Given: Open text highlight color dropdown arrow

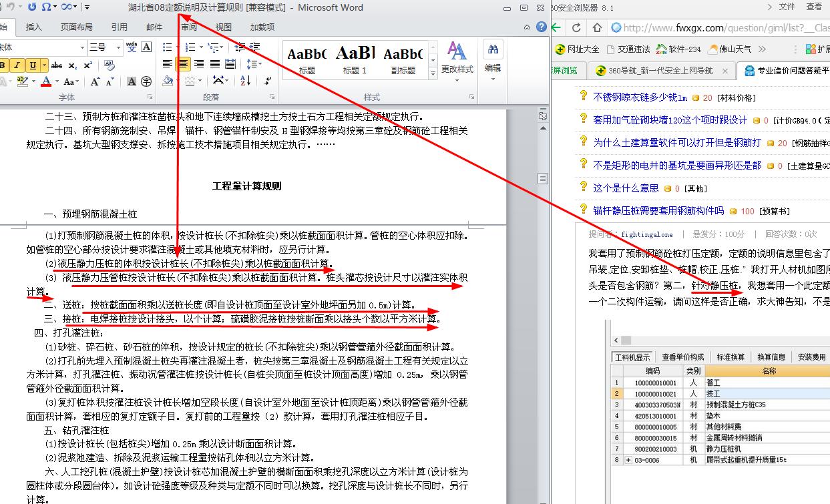Looking at the screenshot, I should (x=33, y=81).
